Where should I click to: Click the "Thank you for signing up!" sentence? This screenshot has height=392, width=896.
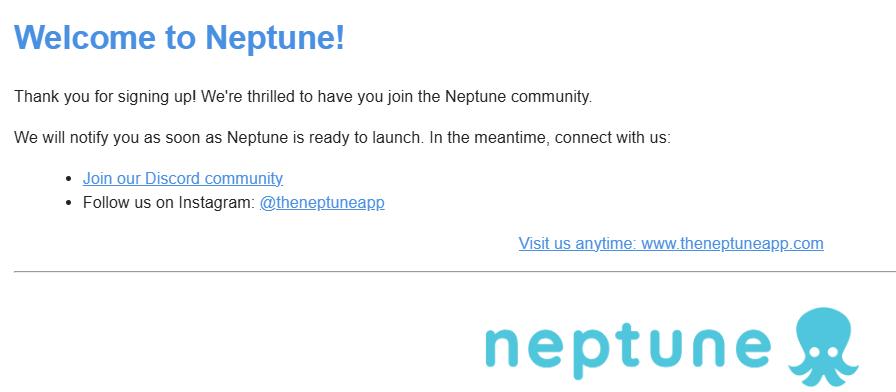pyautogui.click(x=105, y=97)
